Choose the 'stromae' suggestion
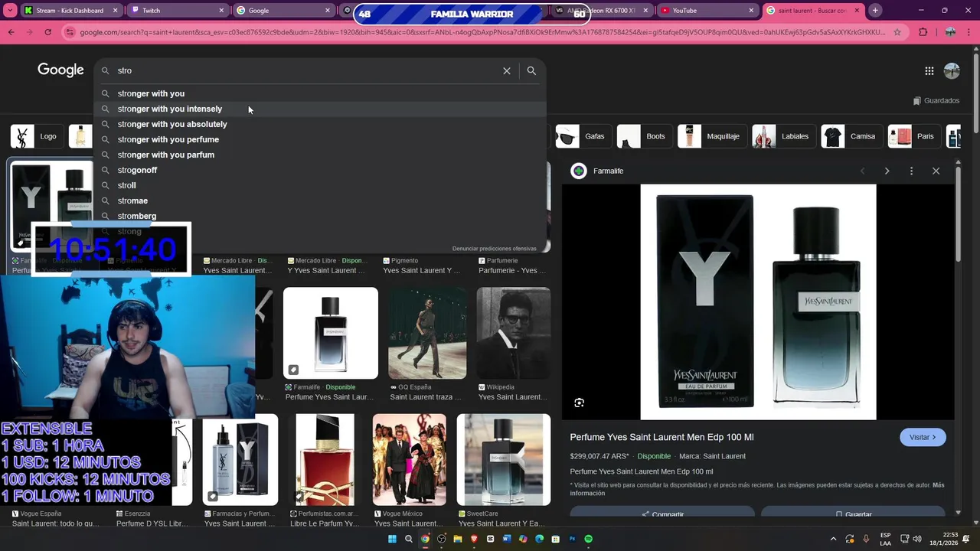 pos(320,201)
